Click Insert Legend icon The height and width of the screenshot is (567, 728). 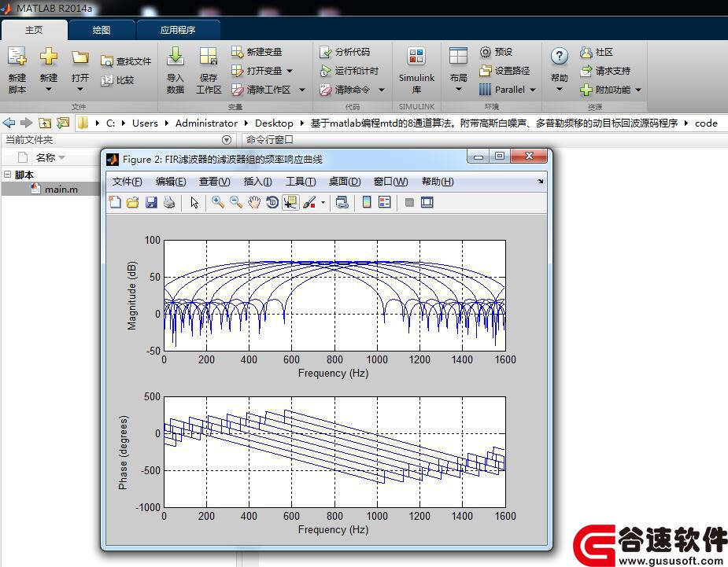tap(384, 202)
